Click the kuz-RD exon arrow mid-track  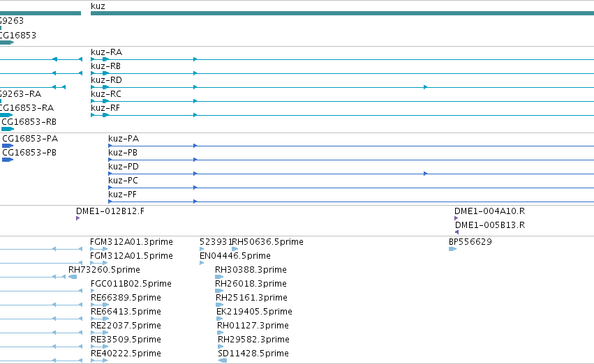point(425,87)
